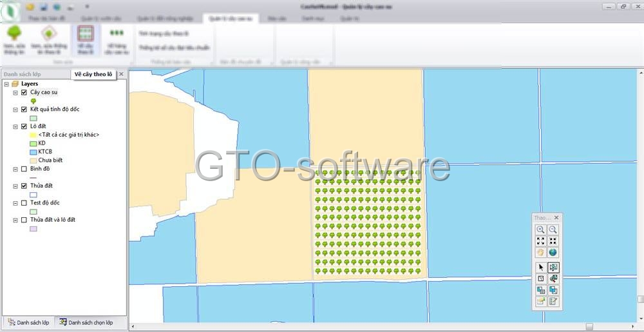
Task: Select the Layers root label in tree
Action: 30,84
